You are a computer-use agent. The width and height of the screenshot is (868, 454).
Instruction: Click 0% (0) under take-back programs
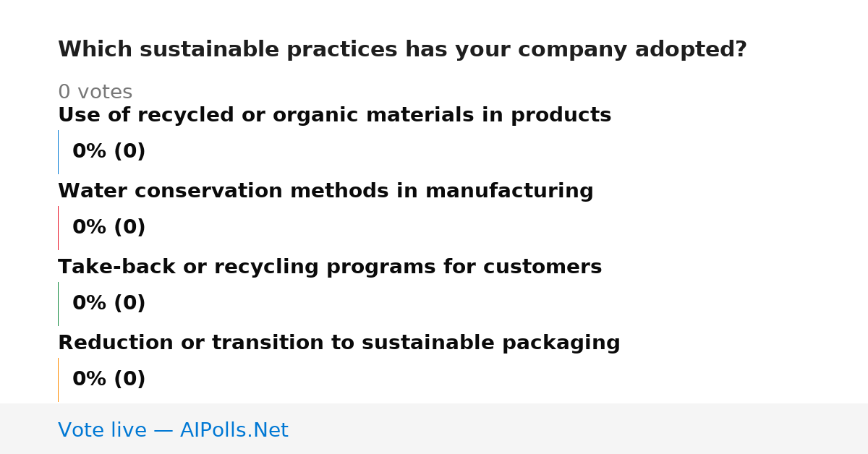(109, 304)
